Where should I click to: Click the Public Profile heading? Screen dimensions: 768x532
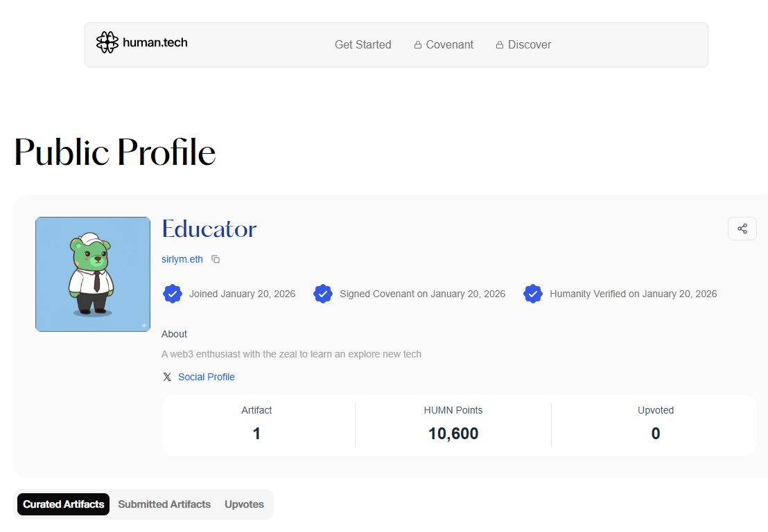[115, 152]
